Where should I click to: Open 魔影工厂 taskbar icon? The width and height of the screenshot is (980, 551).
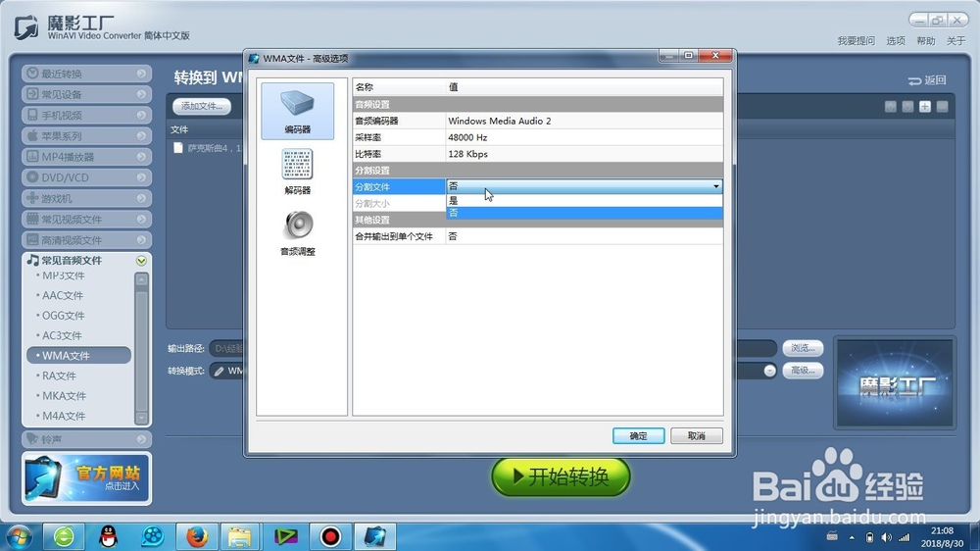(375, 536)
